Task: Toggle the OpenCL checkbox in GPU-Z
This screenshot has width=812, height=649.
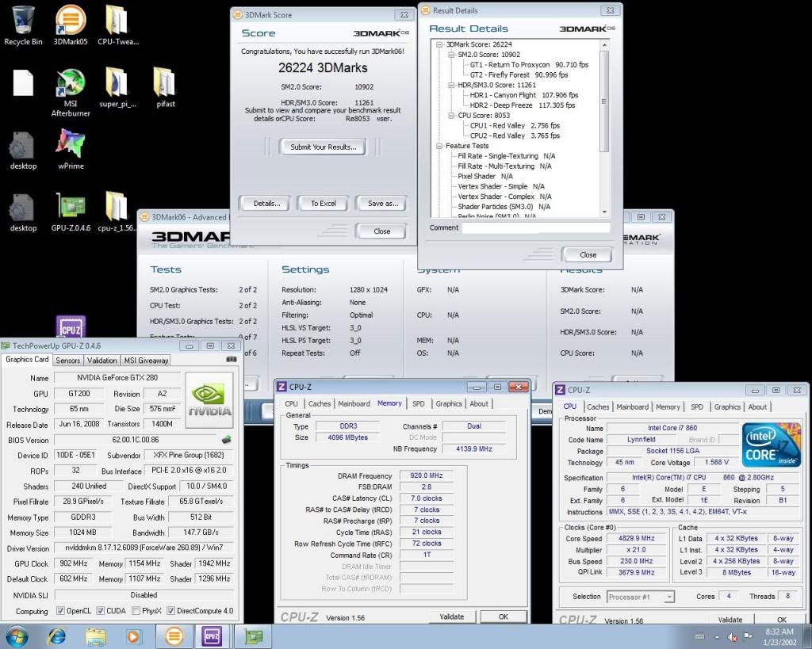Action: coord(60,611)
